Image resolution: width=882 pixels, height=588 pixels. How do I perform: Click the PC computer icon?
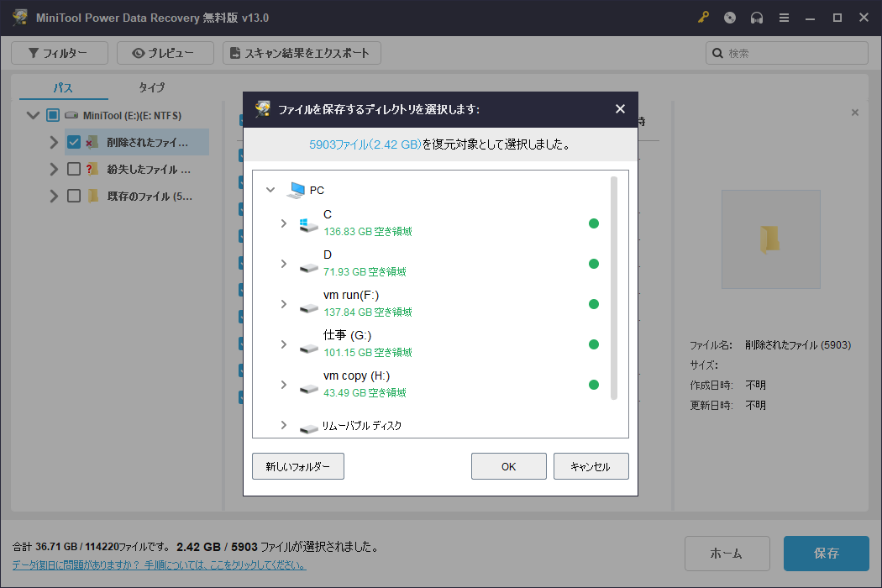pyautogui.click(x=296, y=190)
